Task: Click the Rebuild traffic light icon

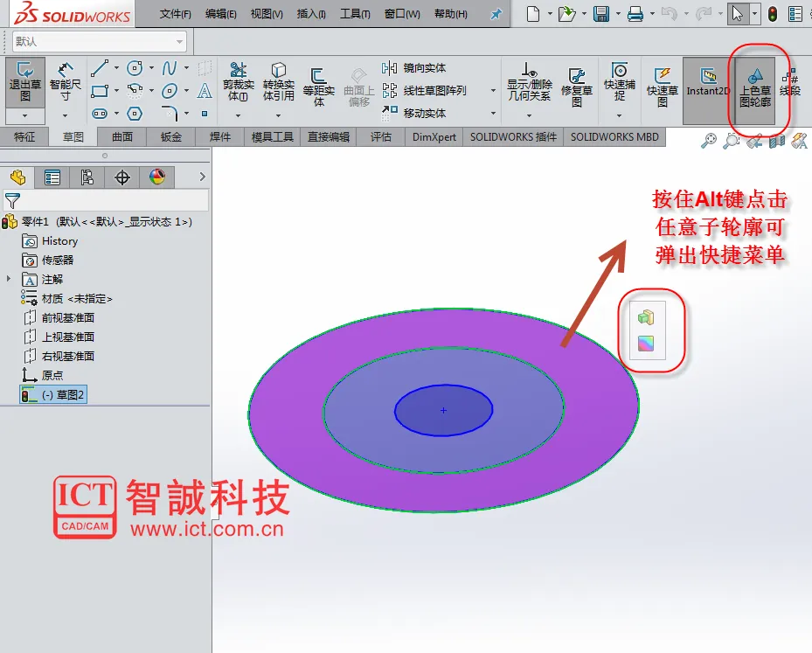Action: 772,14
